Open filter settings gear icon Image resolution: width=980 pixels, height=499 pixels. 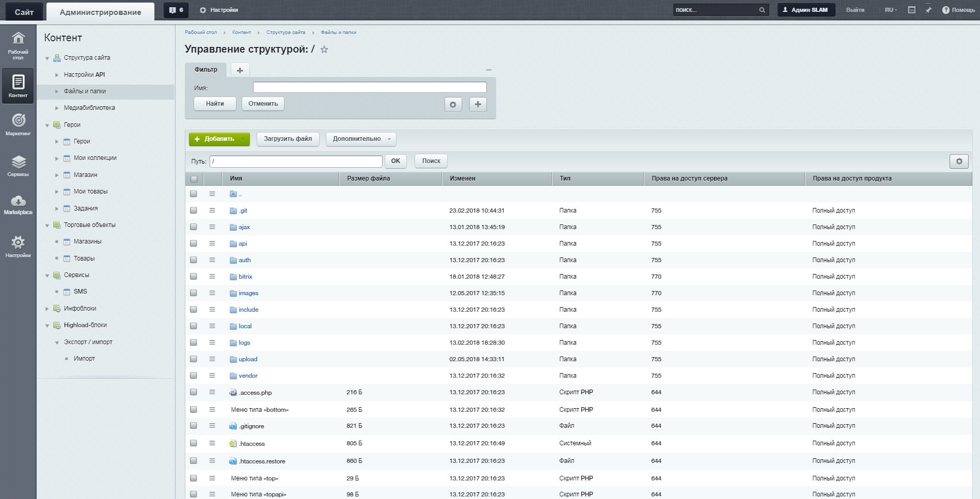453,104
